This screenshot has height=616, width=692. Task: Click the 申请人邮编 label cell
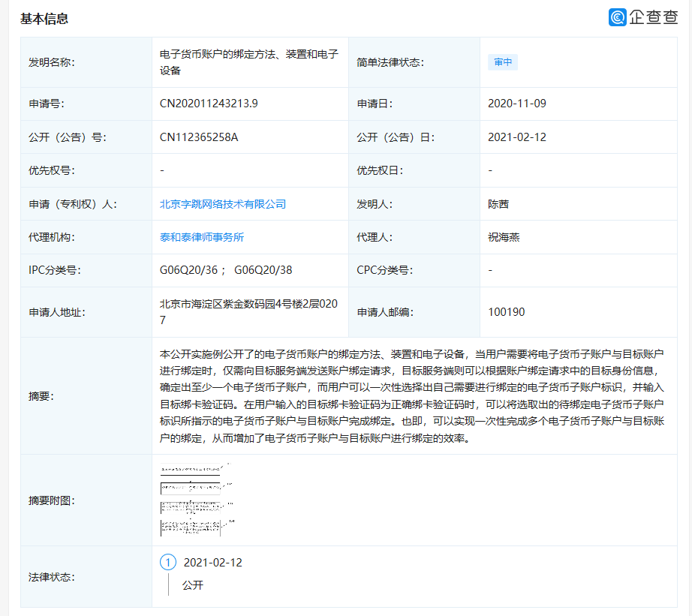click(x=414, y=312)
